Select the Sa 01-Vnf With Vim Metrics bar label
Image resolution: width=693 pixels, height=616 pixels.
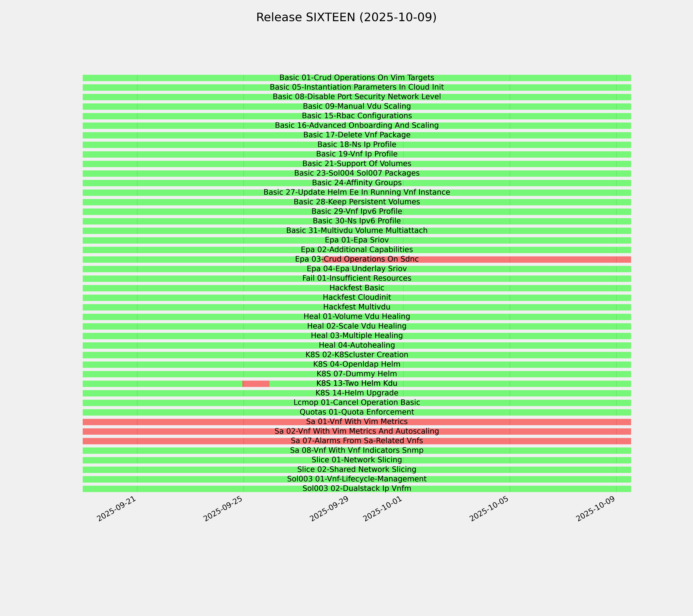357,422
